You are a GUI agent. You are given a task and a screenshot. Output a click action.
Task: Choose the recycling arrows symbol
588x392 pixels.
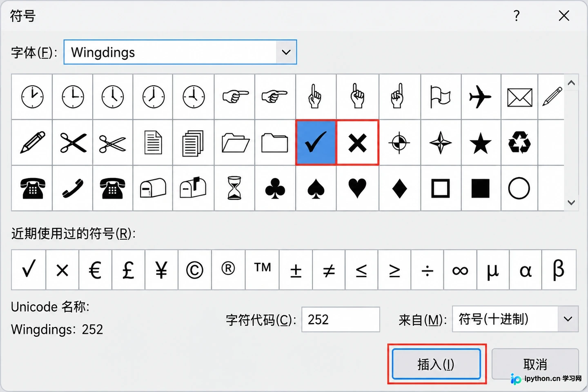coord(519,143)
